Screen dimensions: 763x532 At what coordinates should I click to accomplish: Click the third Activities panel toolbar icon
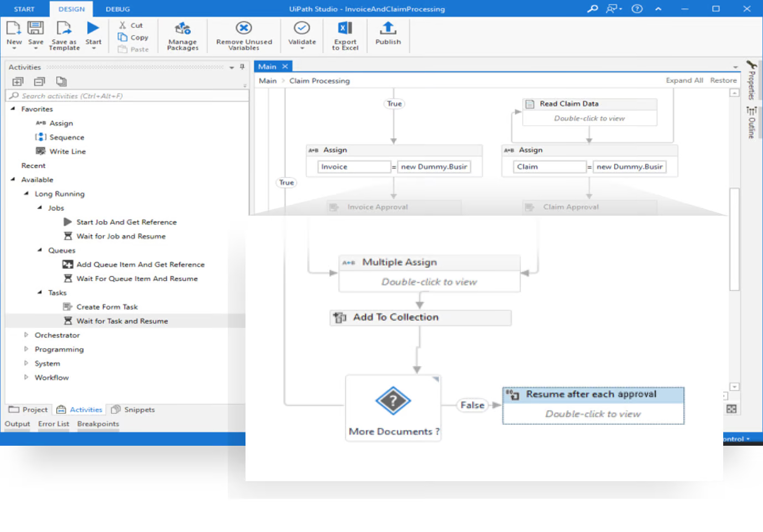(x=61, y=82)
